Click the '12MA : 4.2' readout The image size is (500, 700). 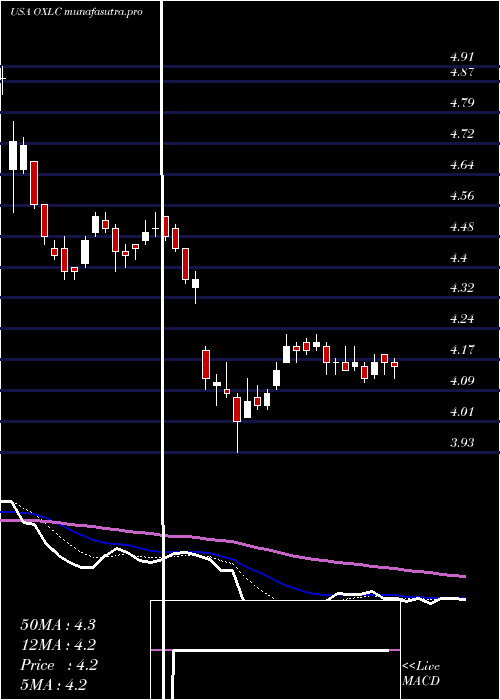tap(58, 645)
